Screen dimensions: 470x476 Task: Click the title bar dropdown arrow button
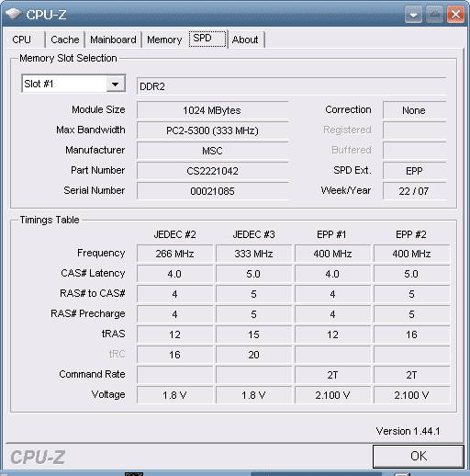click(x=413, y=15)
